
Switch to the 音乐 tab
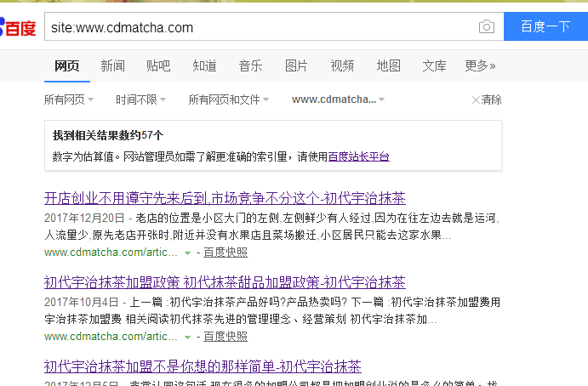(250, 66)
